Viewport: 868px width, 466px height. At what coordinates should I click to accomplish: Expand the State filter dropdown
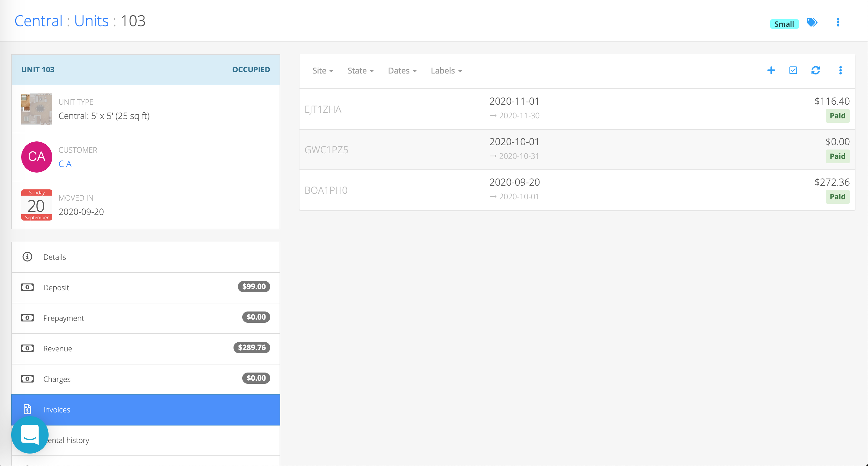tap(360, 70)
